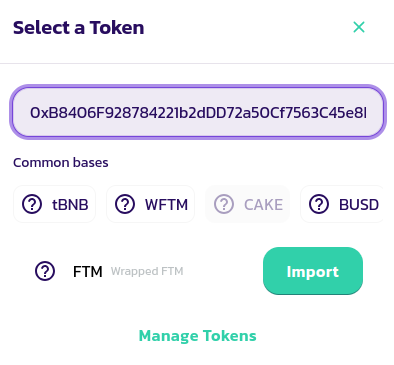Click the question mark icon beside BUSD
The width and height of the screenshot is (394, 365).
pyautogui.click(x=319, y=204)
